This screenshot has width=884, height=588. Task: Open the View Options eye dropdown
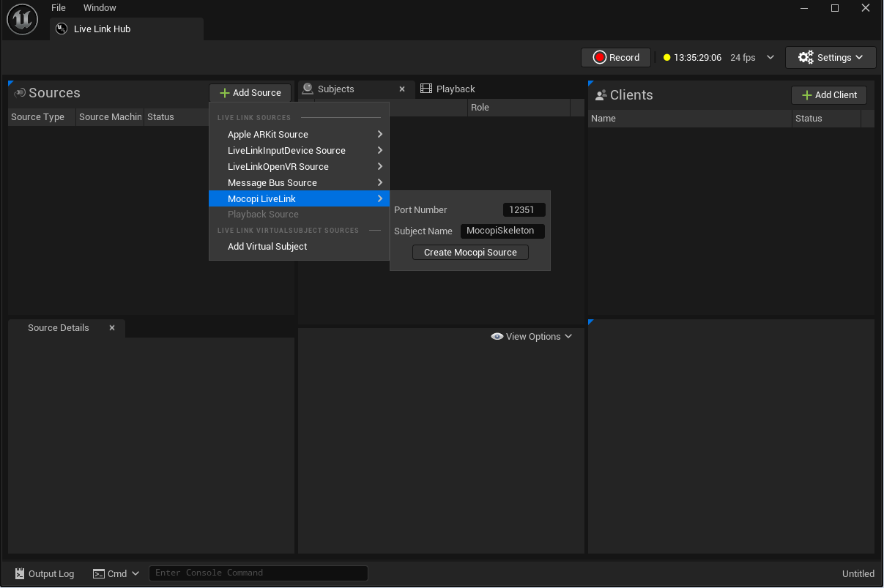(532, 337)
